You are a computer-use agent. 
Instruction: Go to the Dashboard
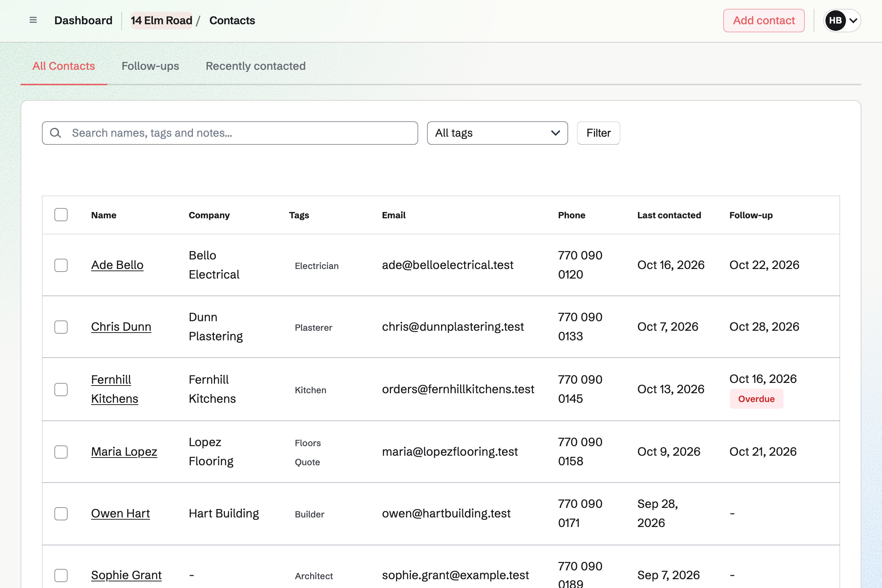click(x=83, y=20)
